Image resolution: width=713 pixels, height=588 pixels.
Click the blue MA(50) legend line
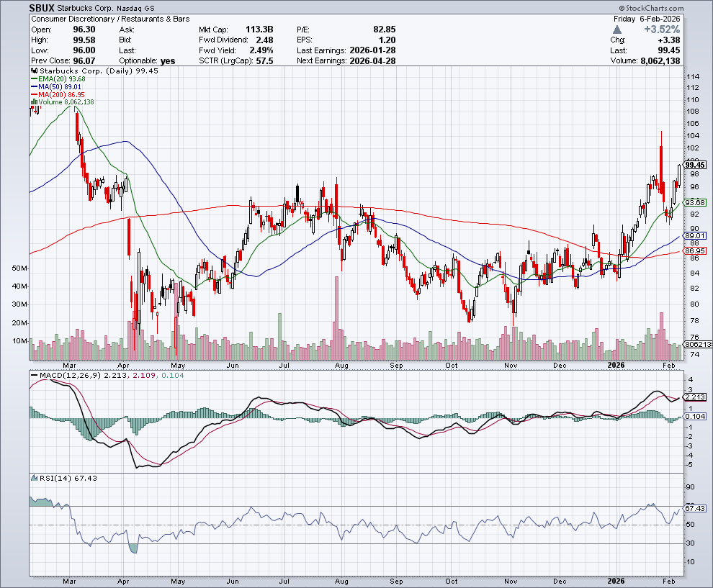pyautogui.click(x=34, y=87)
